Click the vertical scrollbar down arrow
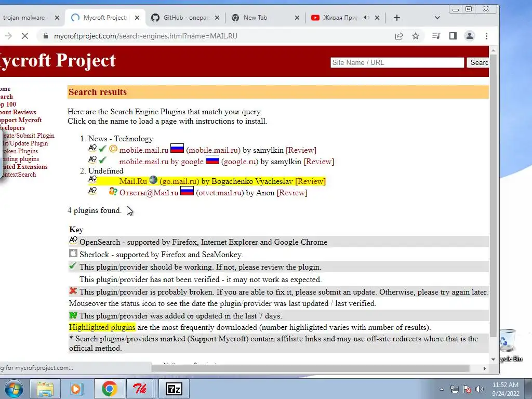 (x=493, y=360)
